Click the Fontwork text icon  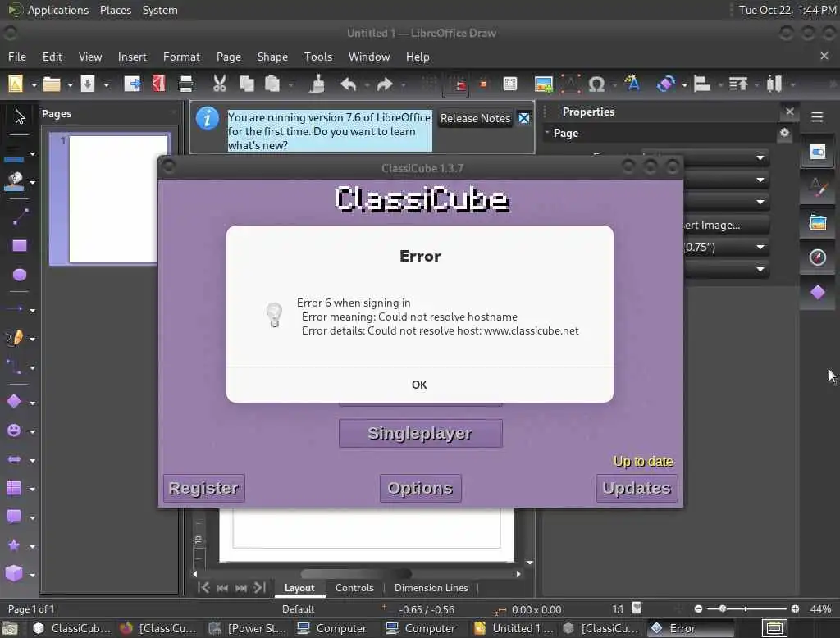point(632,84)
